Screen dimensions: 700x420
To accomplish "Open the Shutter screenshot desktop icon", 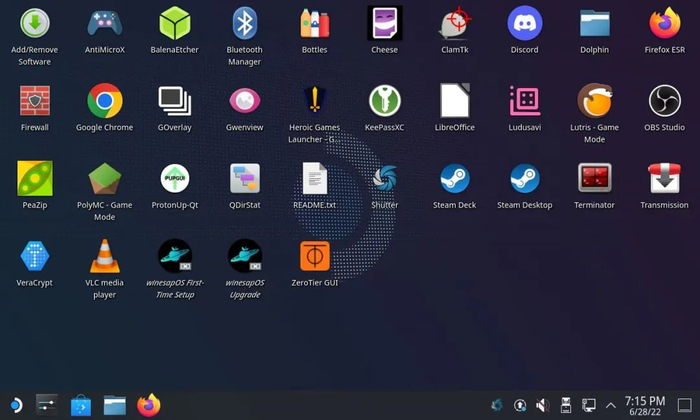I will click(x=384, y=178).
